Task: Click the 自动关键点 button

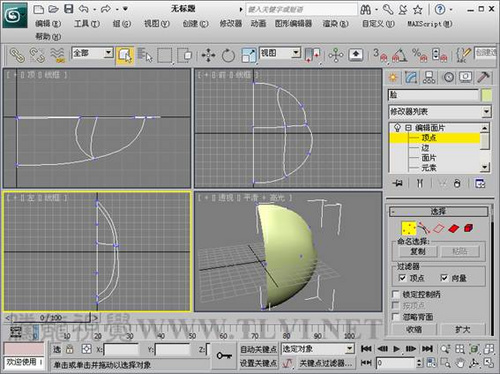Action: [258, 349]
